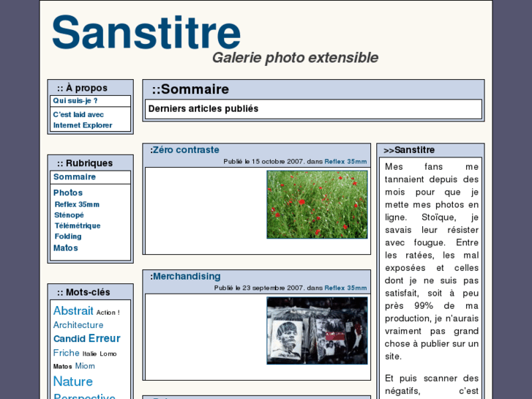Click the ':: Rubriques' panel heading
The width and height of the screenshot is (532, 399).
[x=85, y=163]
